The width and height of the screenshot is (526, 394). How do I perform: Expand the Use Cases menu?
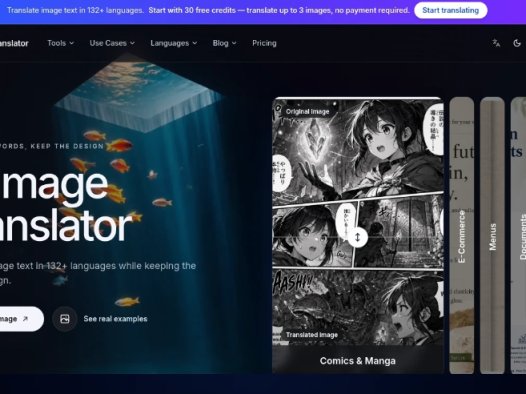(x=112, y=43)
